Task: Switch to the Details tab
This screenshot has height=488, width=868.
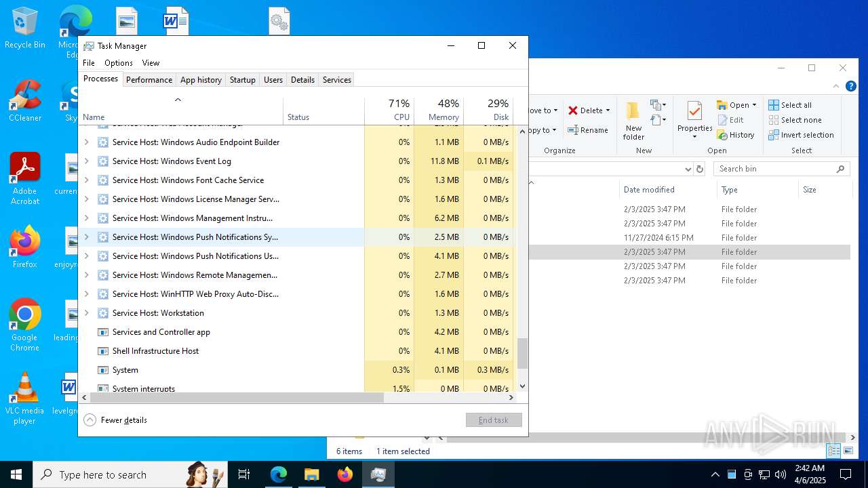Action: coord(302,80)
